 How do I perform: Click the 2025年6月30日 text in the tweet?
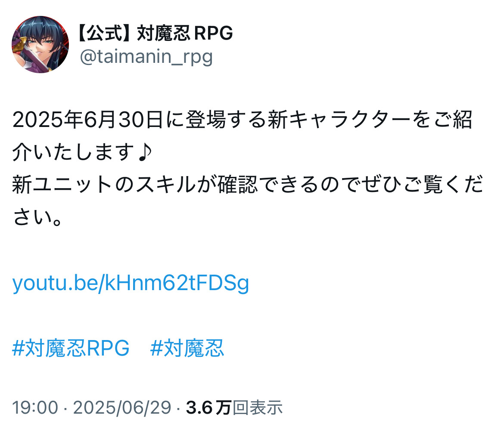(x=87, y=120)
